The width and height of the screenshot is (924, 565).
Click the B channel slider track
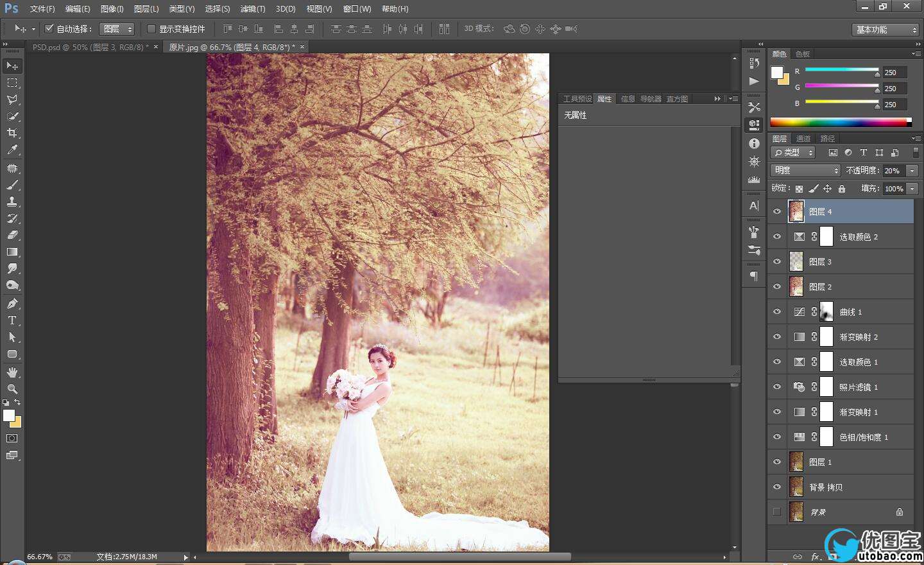click(842, 101)
